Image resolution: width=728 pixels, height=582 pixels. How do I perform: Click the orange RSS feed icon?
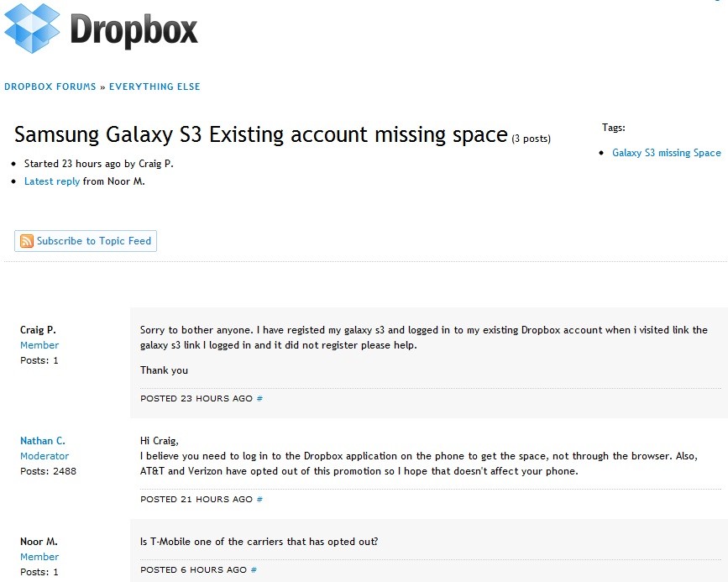(x=27, y=241)
